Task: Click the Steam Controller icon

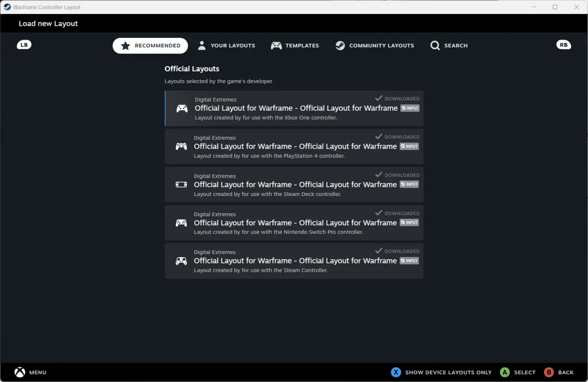Action: 181,261
